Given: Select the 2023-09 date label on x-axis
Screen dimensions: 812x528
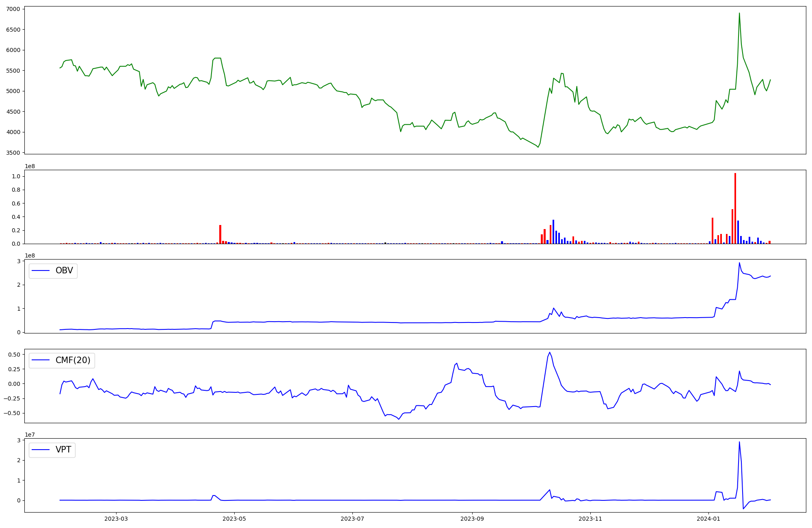Looking at the screenshot, I should [472, 519].
